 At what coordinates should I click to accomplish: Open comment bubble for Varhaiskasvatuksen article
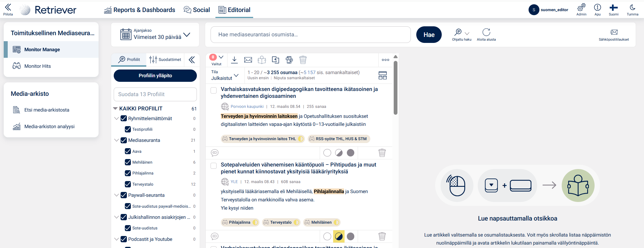(x=215, y=153)
